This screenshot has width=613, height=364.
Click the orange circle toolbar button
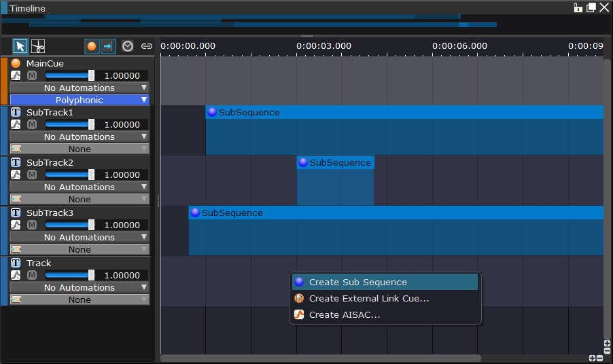click(92, 46)
